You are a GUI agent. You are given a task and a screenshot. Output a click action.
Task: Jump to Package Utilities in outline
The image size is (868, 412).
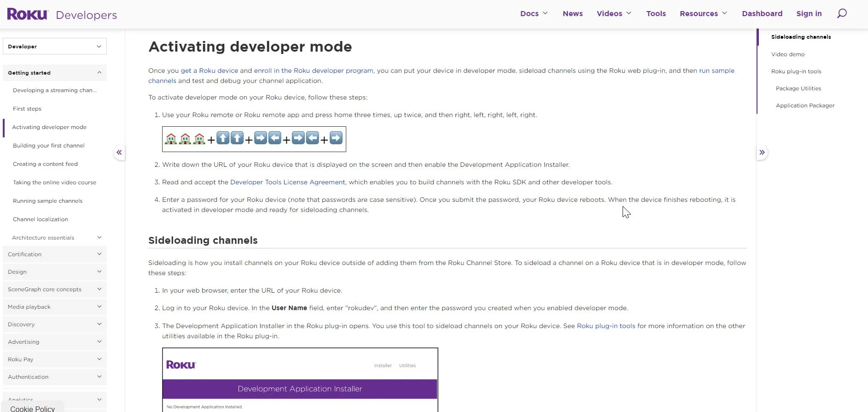tap(798, 88)
